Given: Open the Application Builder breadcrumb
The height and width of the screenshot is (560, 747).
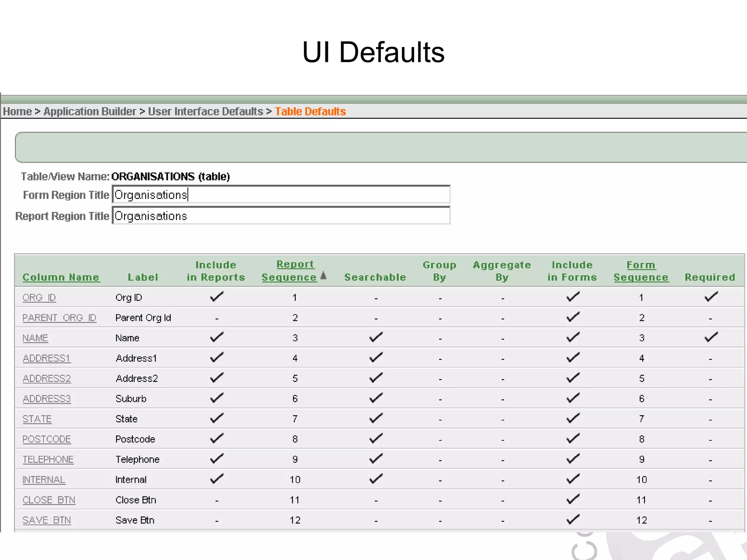Looking at the screenshot, I should [90, 112].
